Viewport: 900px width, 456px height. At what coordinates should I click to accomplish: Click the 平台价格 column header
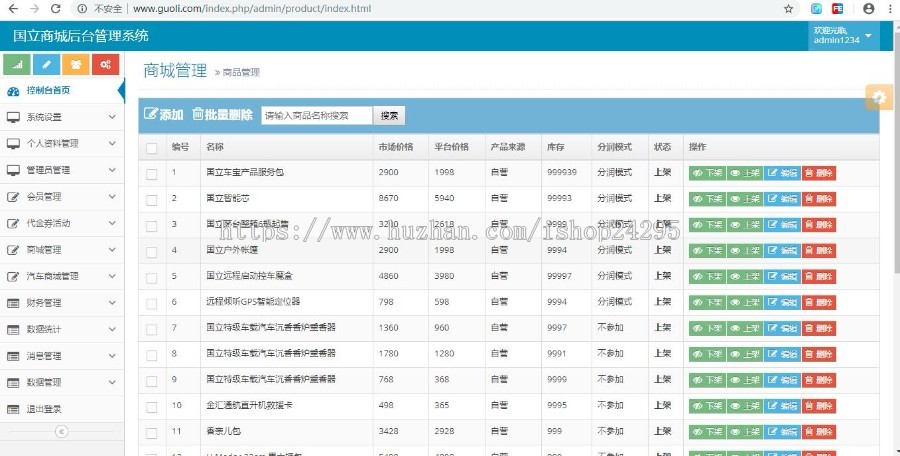(451, 147)
